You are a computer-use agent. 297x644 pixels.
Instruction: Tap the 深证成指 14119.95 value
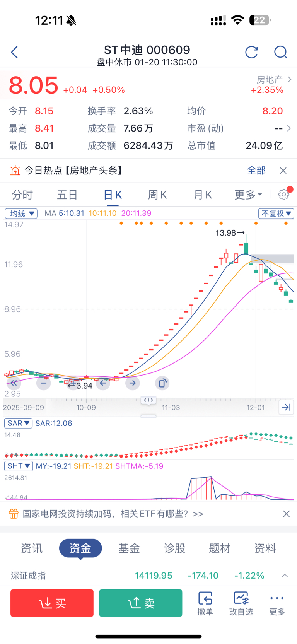coord(154,576)
